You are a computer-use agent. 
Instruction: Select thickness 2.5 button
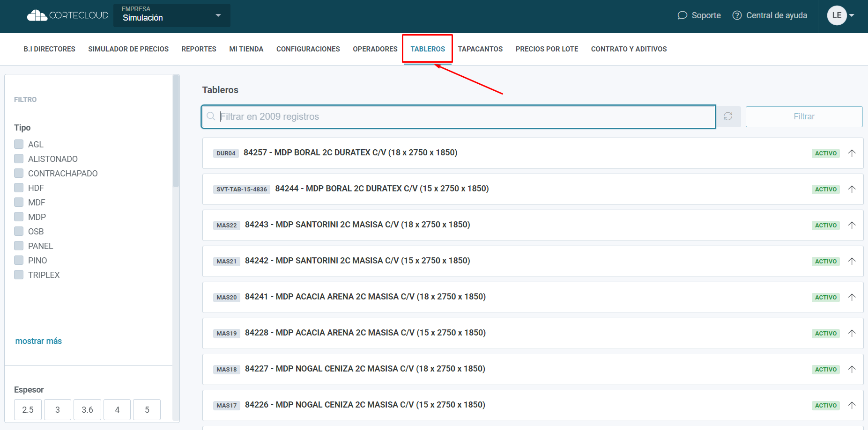(x=28, y=410)
